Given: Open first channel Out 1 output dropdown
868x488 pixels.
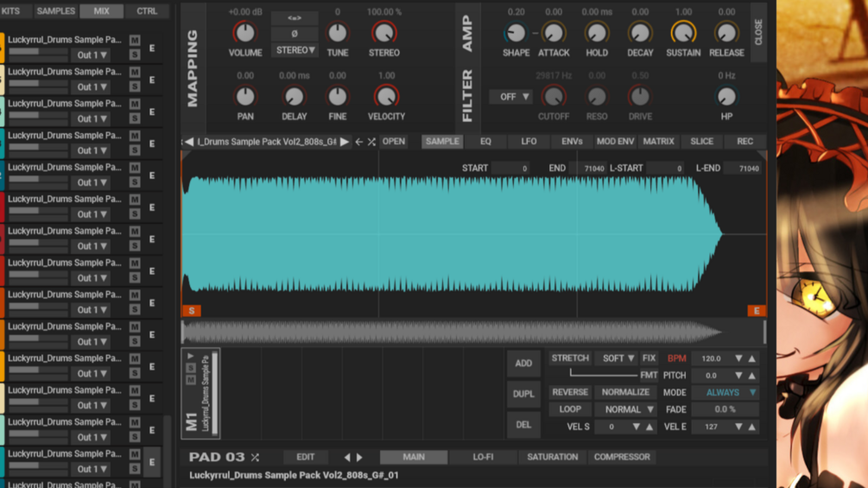Looking at the screenshot, I should pyautogui.click(x=92, y=54).
